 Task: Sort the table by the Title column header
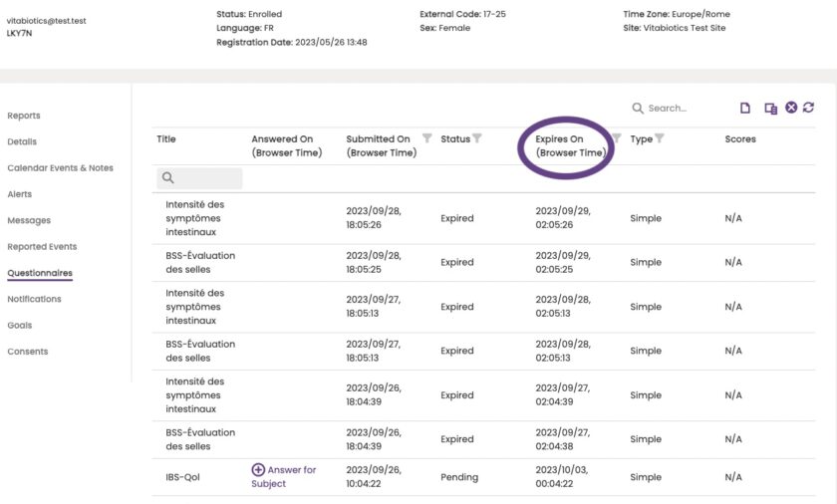(x=166, y=139)
